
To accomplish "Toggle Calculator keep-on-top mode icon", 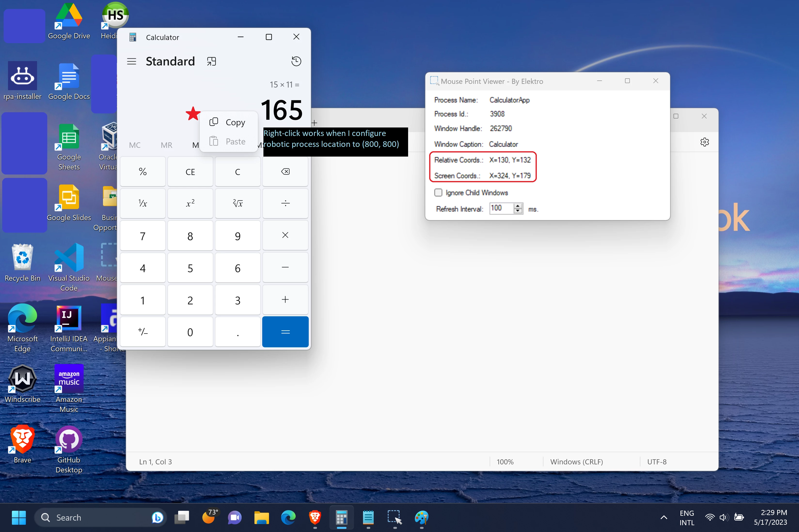I will (x=211, y=61).
